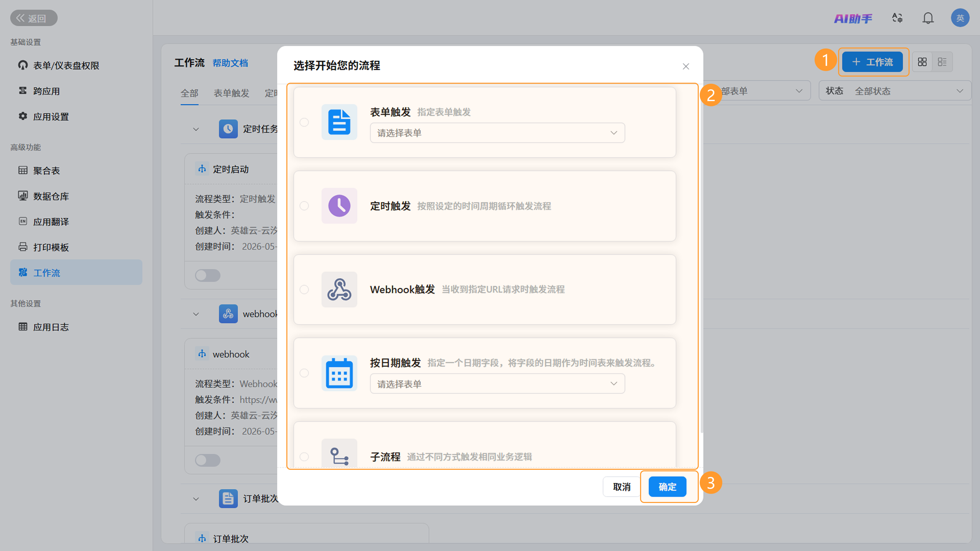This screenshot has height=551, width=980.
Task: Click the 跨应用 icon
Action: point(23,91)
